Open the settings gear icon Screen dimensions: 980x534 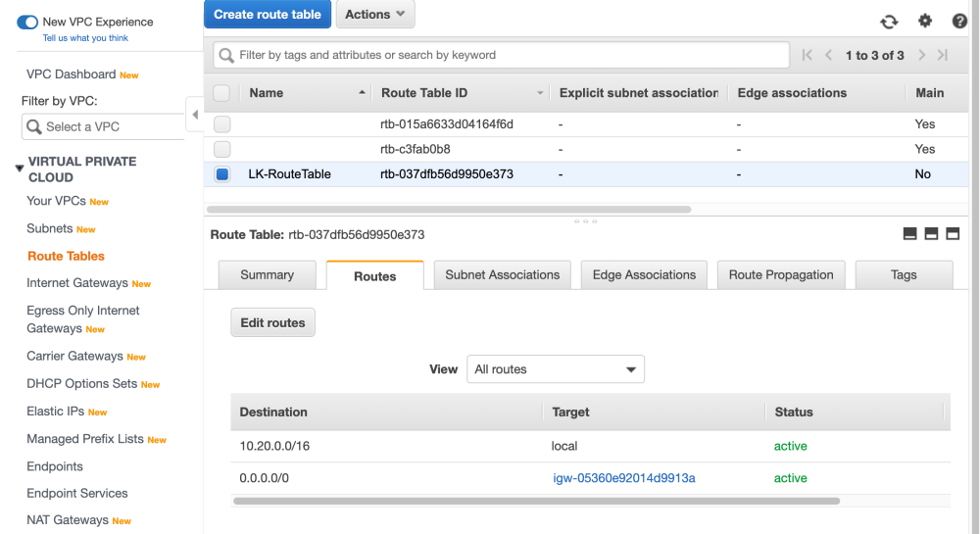pos(925,21)
